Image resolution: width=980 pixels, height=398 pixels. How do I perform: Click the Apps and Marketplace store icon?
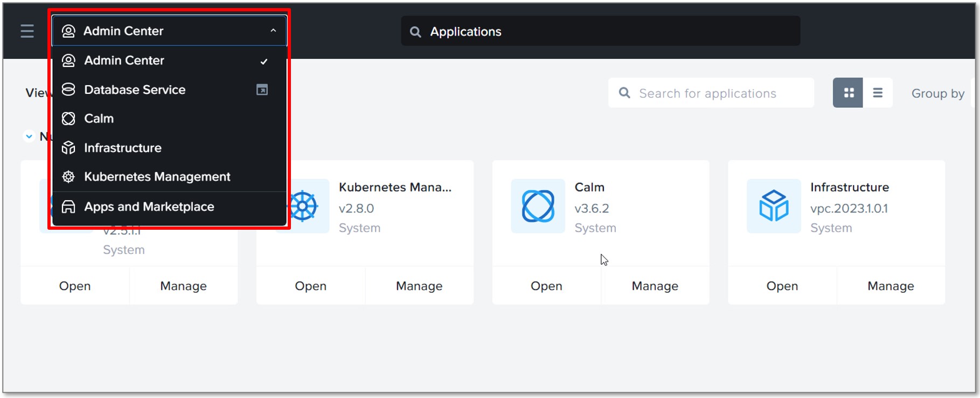click(68, 207)
